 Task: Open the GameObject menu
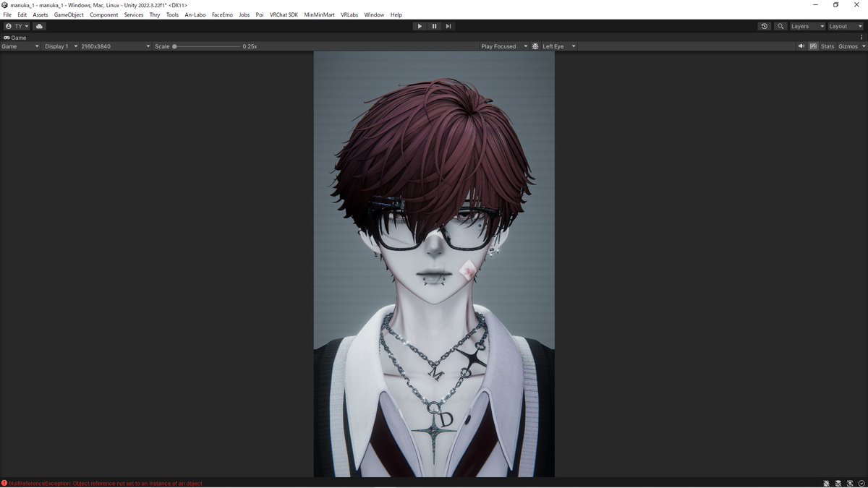(69, 14)
